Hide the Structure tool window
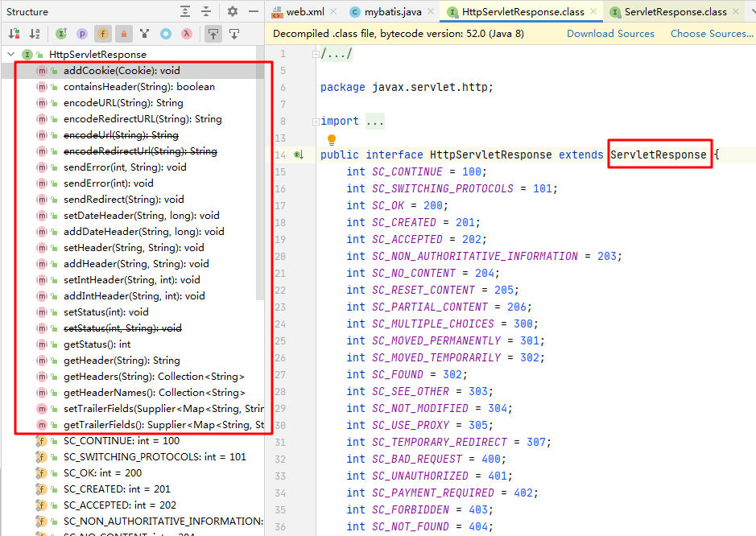The image size is (756, 536). click(254, 11)
